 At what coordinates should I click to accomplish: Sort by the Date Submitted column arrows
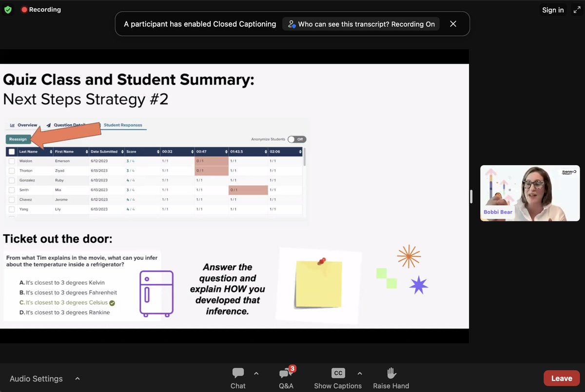coord(122,152)
